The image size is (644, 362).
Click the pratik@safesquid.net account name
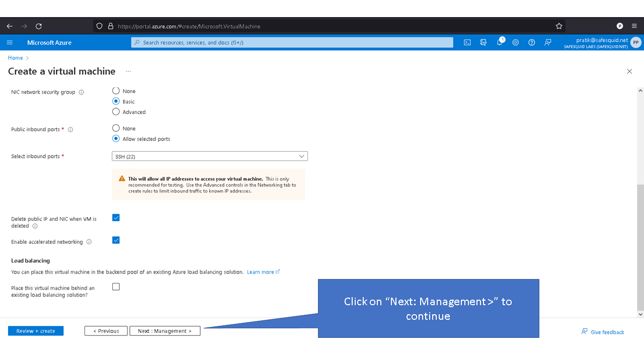click(602, 40)
